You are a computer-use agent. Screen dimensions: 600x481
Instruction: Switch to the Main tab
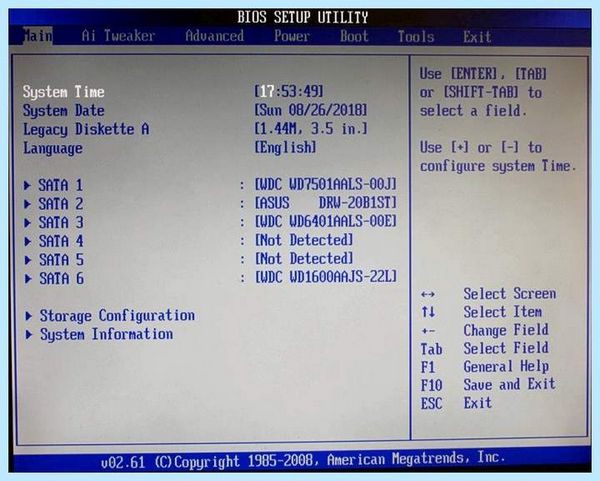tap(38, 36)
